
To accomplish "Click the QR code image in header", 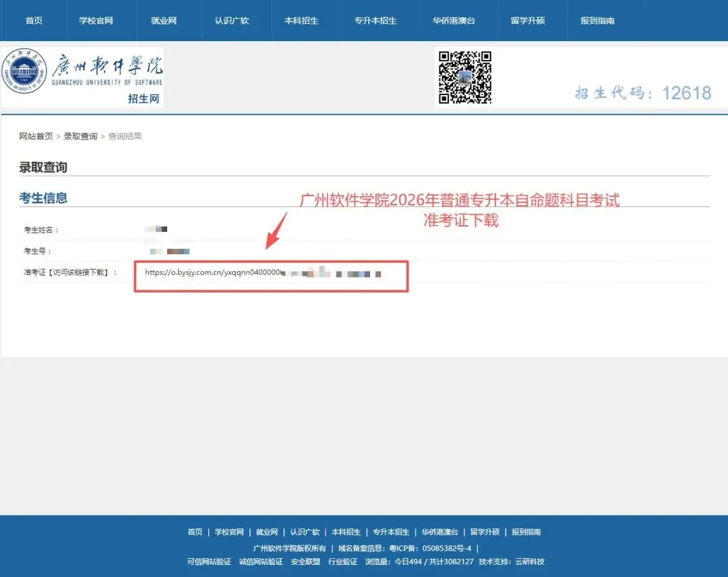I will pos(465,77).
